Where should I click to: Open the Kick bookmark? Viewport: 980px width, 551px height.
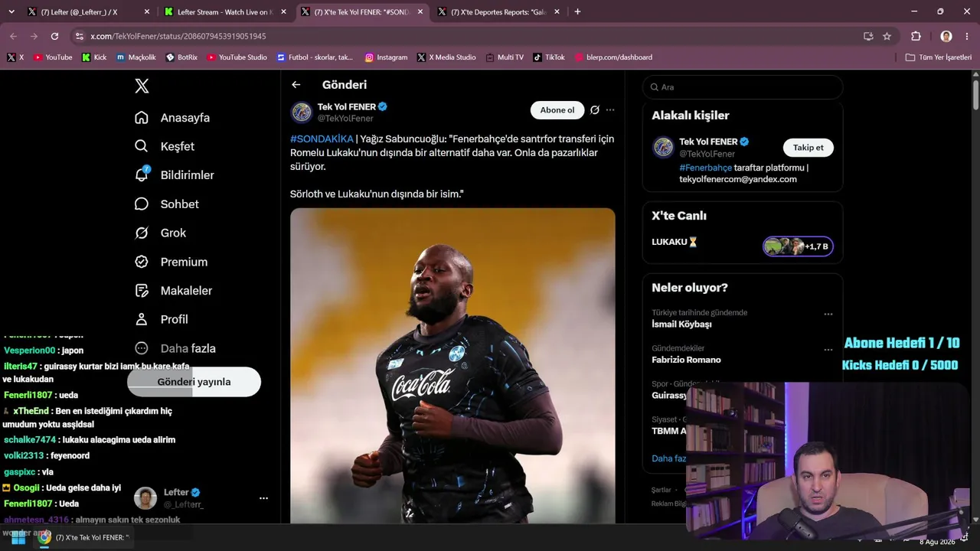click(x=94, y=57)
